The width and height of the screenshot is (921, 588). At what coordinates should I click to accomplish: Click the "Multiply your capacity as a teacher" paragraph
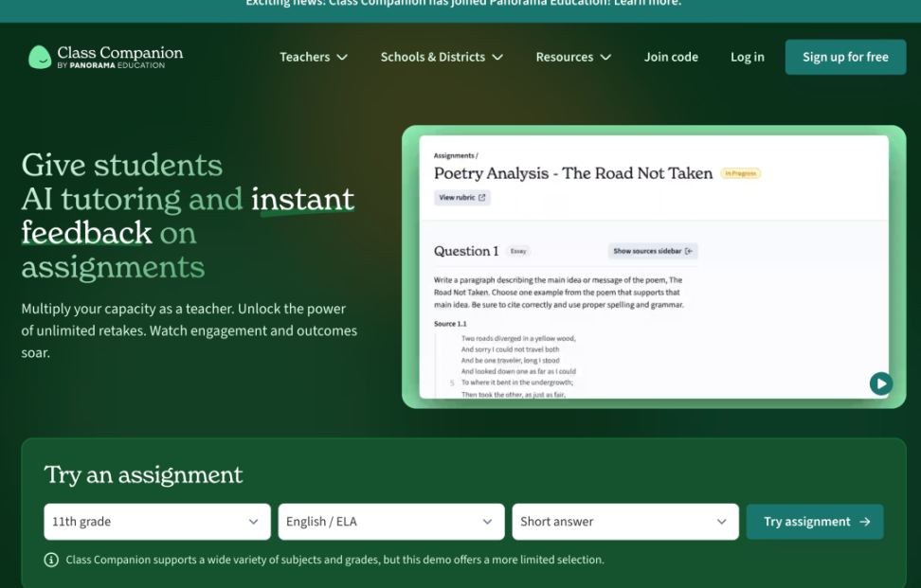coord(190,330)
